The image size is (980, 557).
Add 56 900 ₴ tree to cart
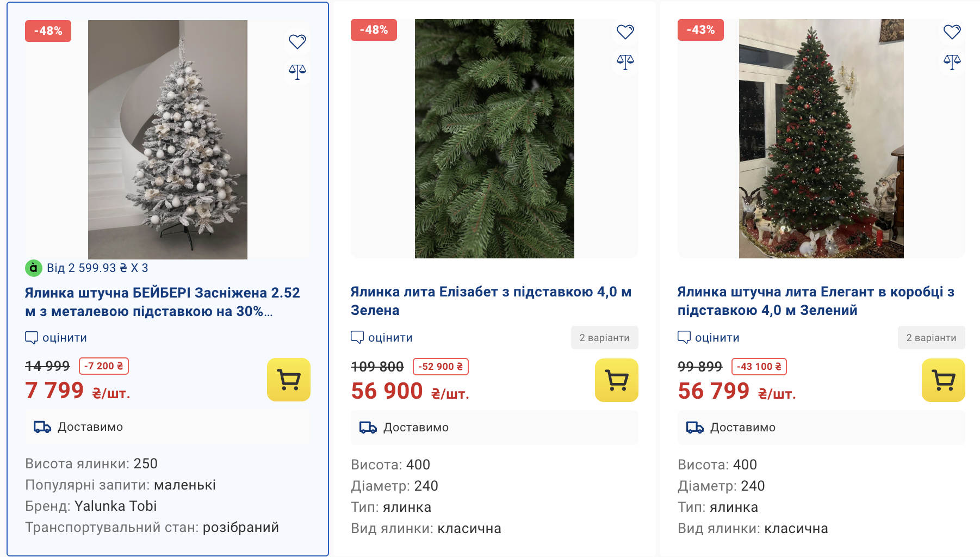click(616, 380)
